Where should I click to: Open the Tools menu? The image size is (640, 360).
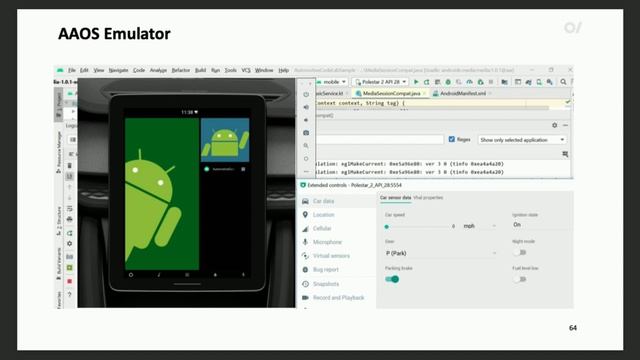click(231, 70)
